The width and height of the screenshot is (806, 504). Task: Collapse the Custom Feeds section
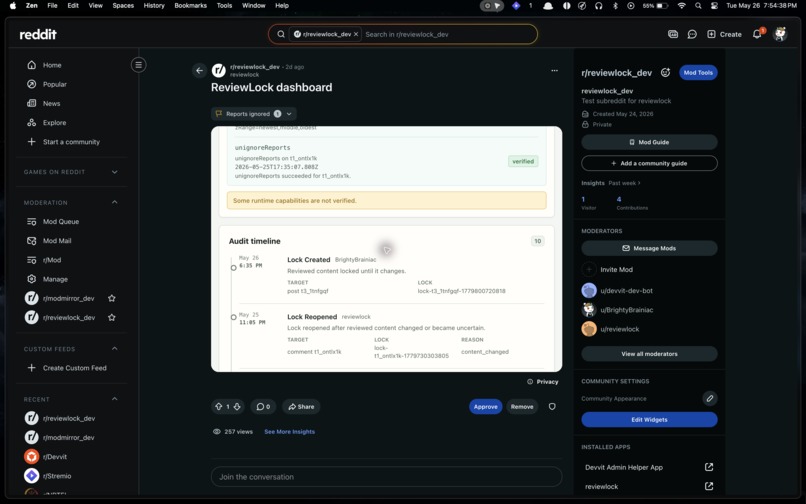(115, 349)
